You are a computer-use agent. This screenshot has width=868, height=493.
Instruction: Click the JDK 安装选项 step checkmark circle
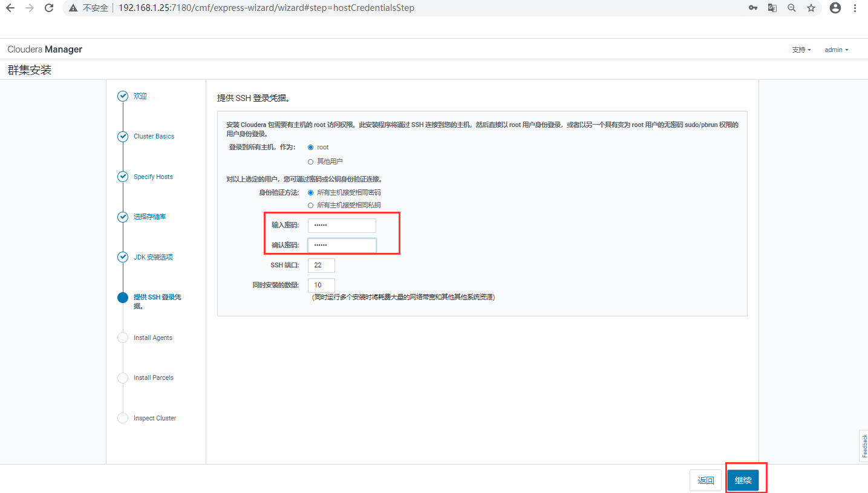[x=123, y=257]
